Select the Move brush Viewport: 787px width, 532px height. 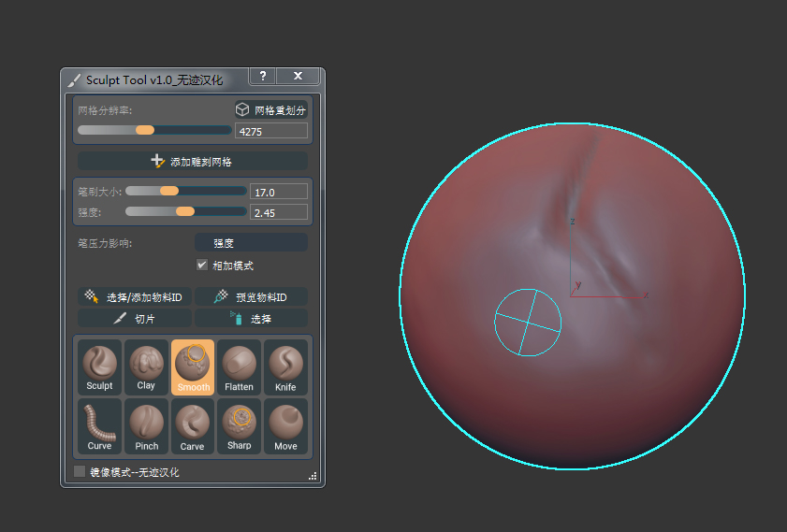pyautogui.click(x=285, y=426)
